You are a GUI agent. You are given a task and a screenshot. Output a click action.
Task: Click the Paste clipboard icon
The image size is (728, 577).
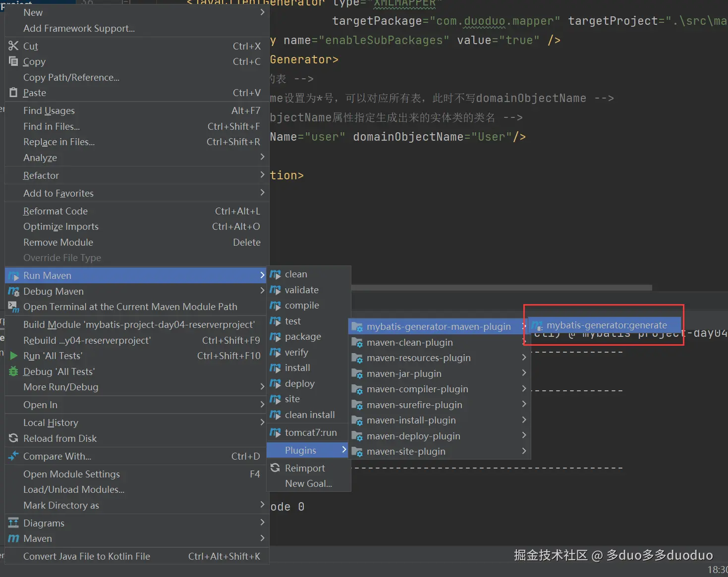point(13,93)
